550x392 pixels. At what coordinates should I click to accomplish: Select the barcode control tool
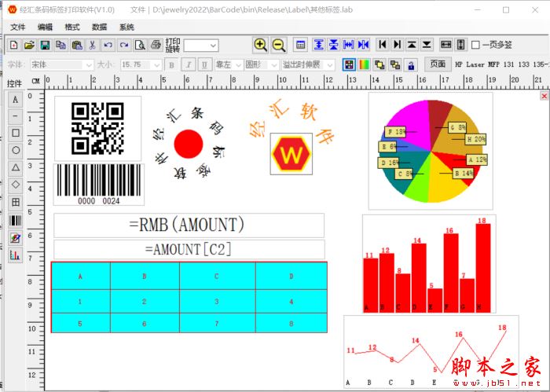click(x=16, y=220)
